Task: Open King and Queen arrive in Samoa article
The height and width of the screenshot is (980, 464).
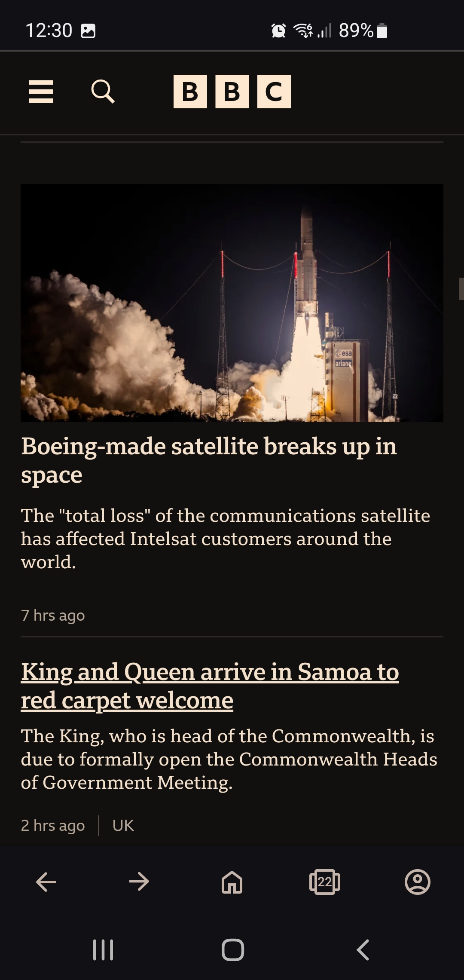Action: tap(210, 686)
